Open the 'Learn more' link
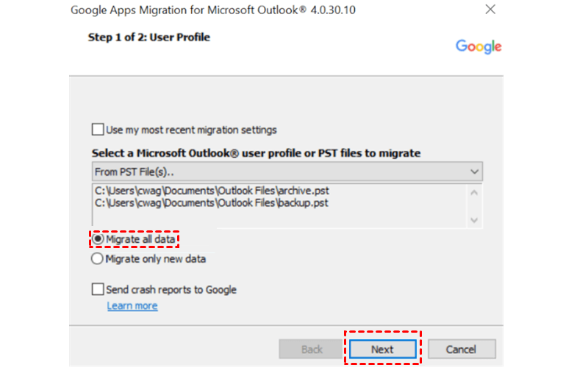Image resolution: width=588 pixels, height=368 pixels. pyautogui.click(x=132, y=305)
